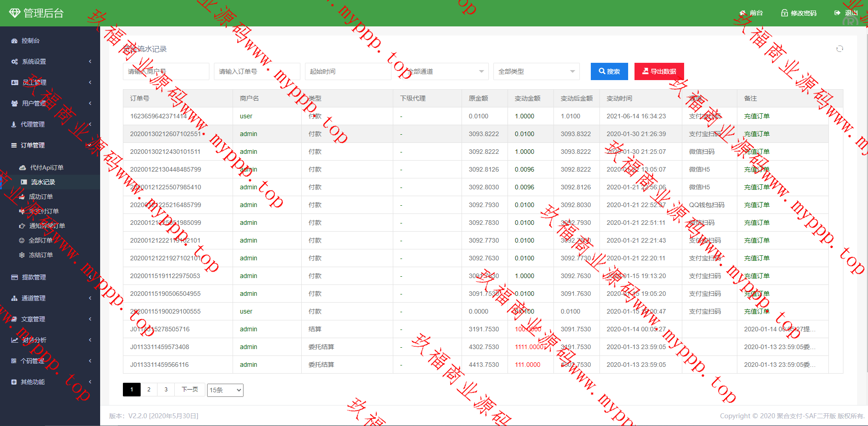Click the refresh icon at top right
Image resolution: width=868 pixels, height=426 pixels.
tap(839, 49)
